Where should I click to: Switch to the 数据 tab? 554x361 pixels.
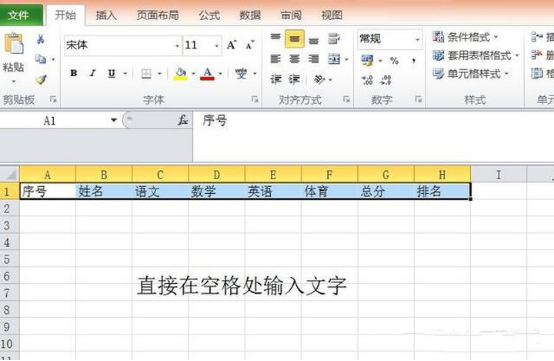(x=250, y=15)
